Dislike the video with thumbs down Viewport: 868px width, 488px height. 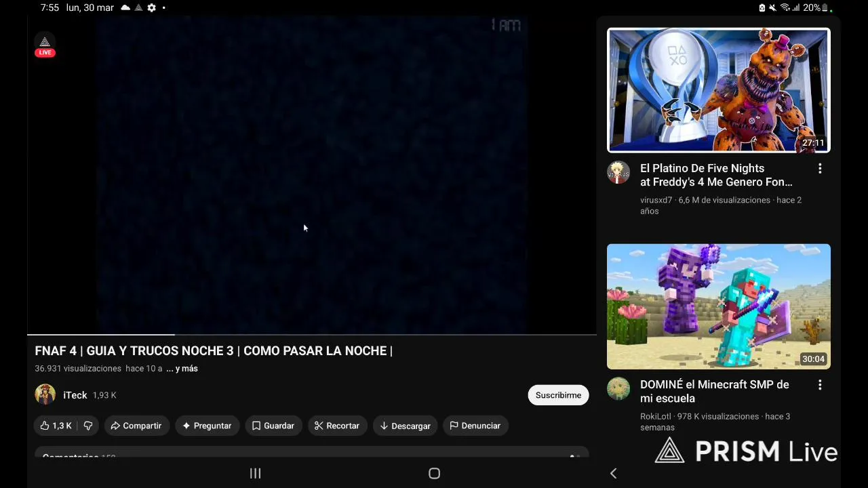click(x=87, y=426)
